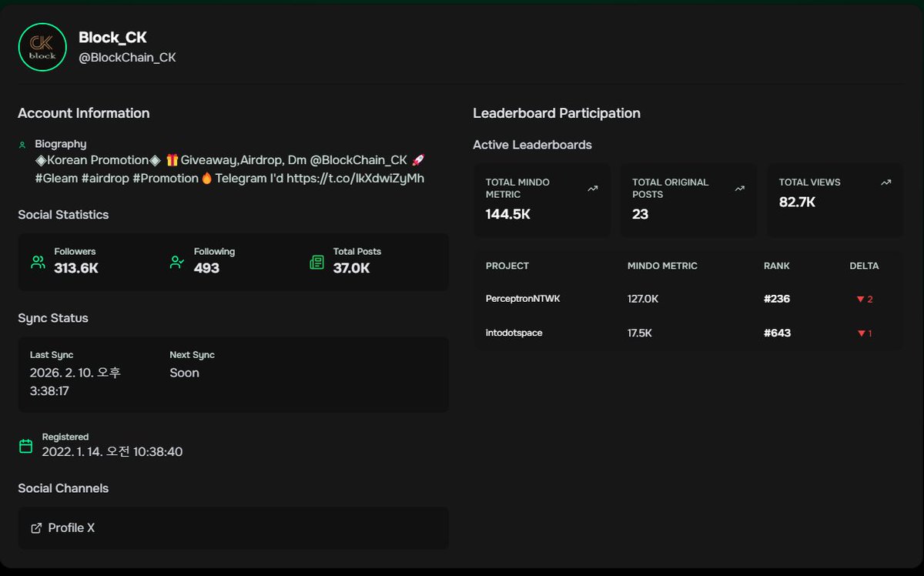Click the 37.0K total posts value
924x576 pixels.
click(351, 269)
